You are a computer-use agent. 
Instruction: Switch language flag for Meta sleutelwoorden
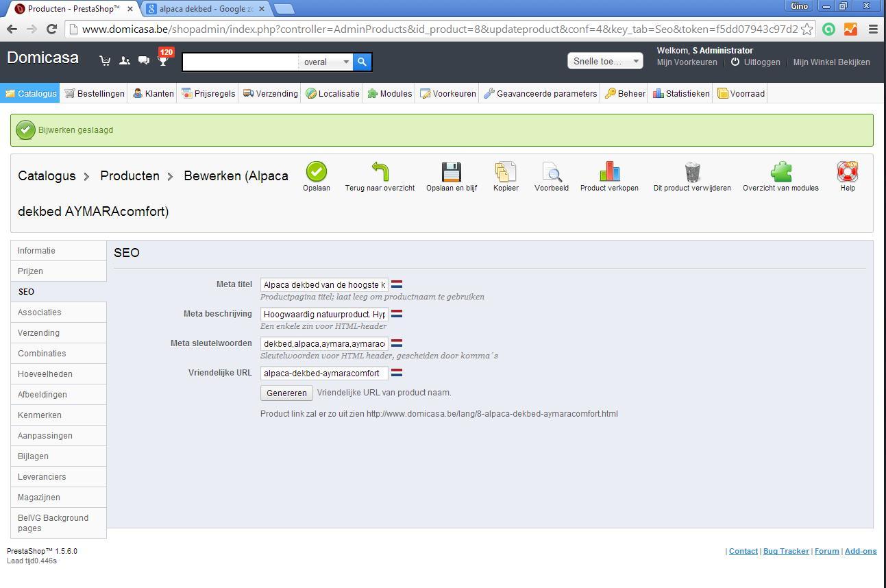point(397,343)
